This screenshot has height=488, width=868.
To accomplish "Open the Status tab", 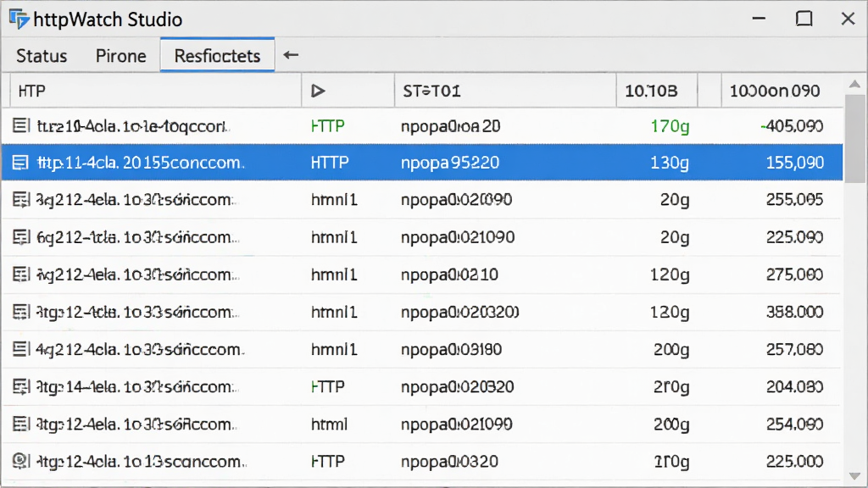I will coord(42,56).
